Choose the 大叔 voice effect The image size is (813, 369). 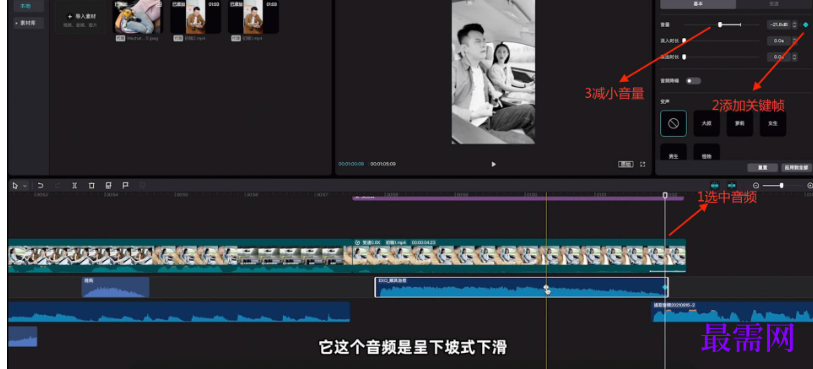[x=706, y=123]
